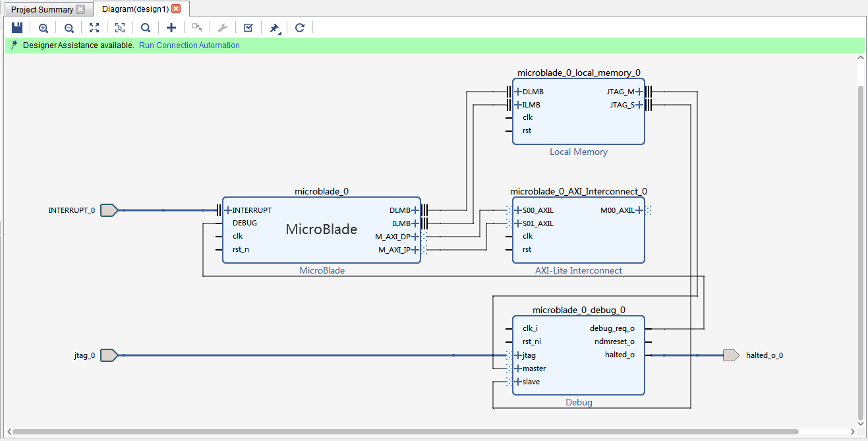Expand the jtag pin on the Debug block
Viewport: 868px width, 441px height.
(x=518, y=355)
